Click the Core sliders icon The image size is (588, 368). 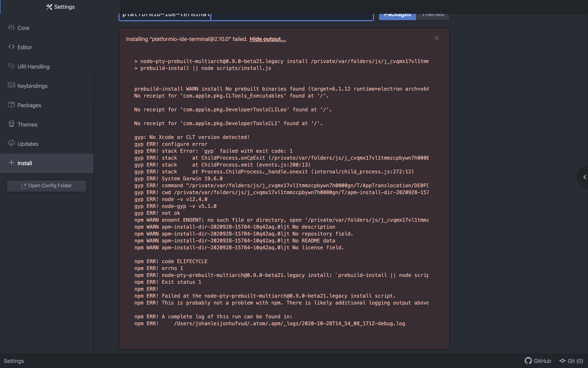(11, 27)
